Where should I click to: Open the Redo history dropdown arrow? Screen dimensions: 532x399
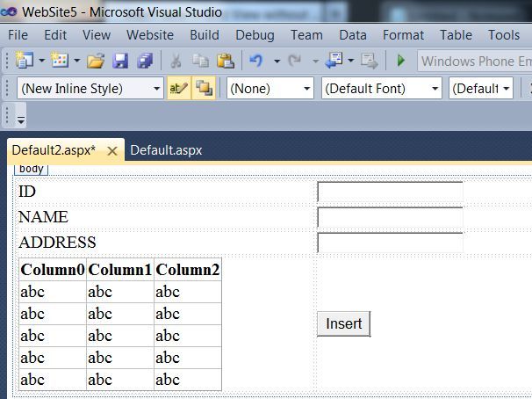click(x=315, y=62)
